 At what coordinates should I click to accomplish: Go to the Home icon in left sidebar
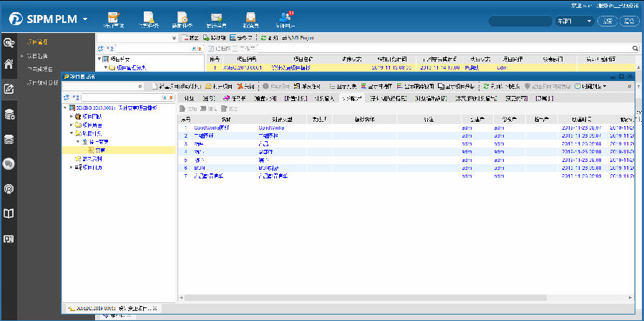point(9,64)
